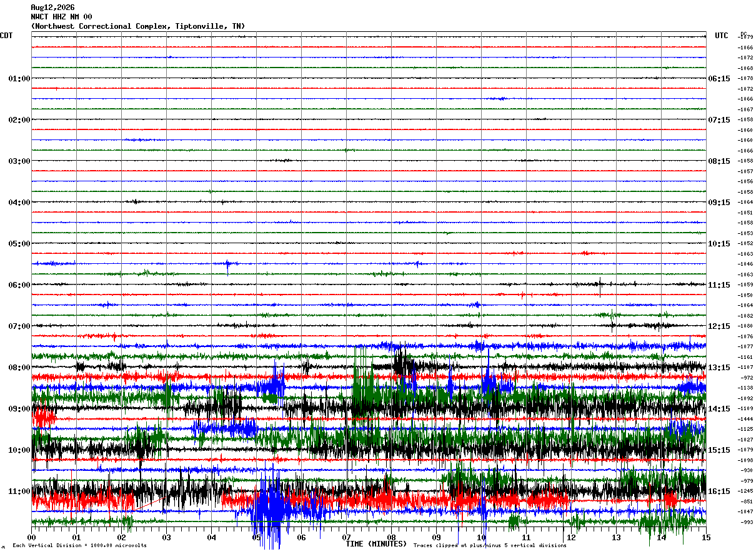Select minute 12 on the bottom axis
The height and width of the screenshot is (554, 756).
tap(571, 538)
